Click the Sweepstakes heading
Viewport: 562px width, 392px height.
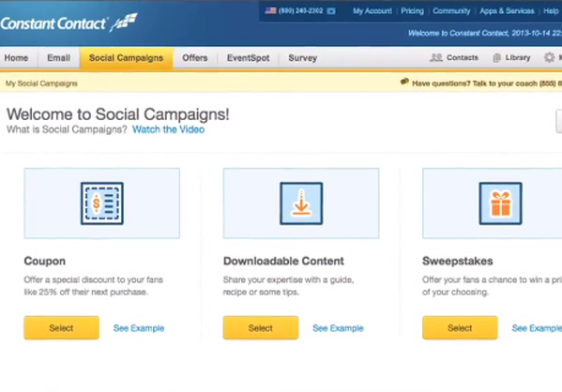click(x=457, y=261)
